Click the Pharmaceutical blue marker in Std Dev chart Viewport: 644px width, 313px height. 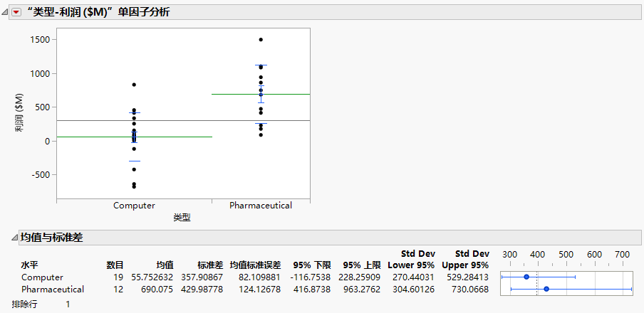(546, 289)
